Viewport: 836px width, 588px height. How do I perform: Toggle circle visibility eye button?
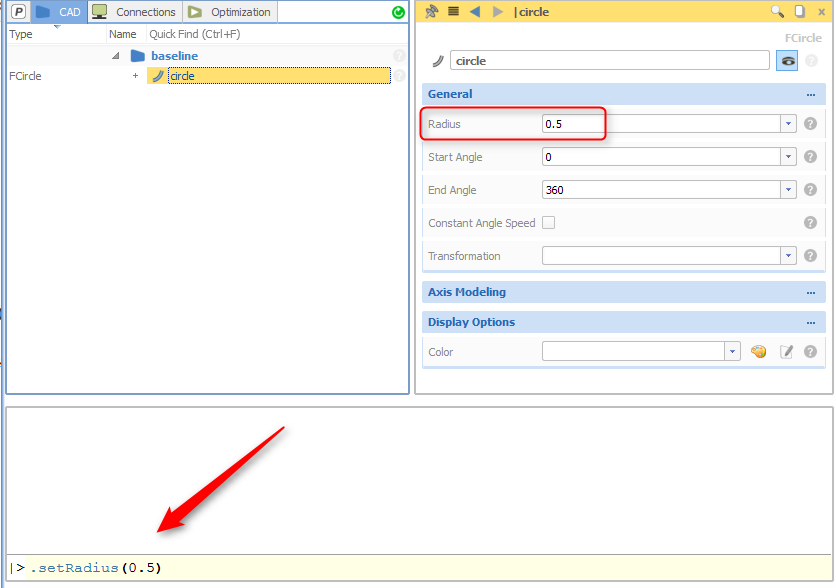point(787,61)
